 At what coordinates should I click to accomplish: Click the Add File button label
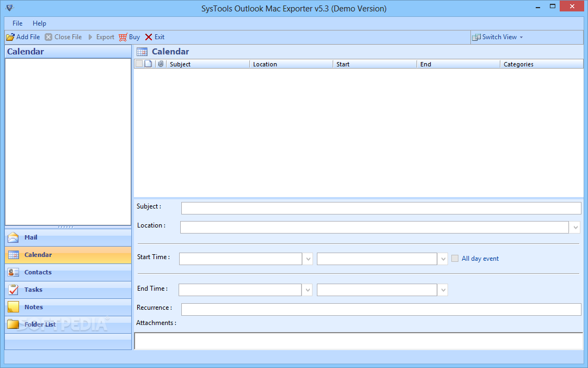point(28,37)
